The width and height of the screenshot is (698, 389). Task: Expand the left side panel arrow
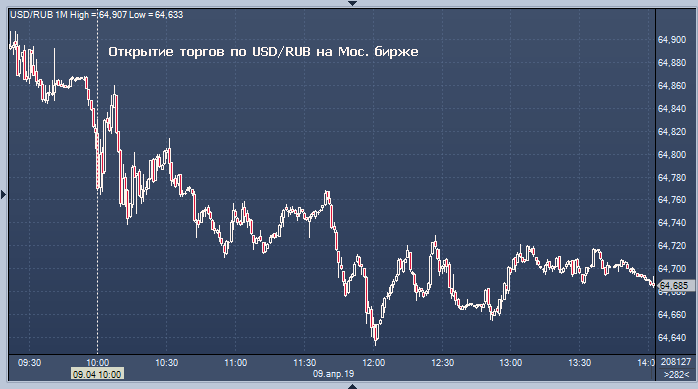[x=4, y=194]
